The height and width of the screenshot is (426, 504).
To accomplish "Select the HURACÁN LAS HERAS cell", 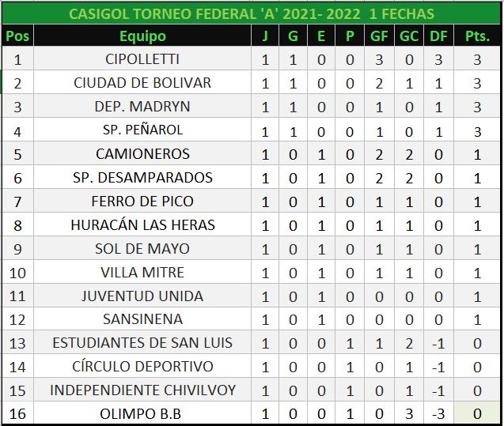I will [x=142, y=225].
